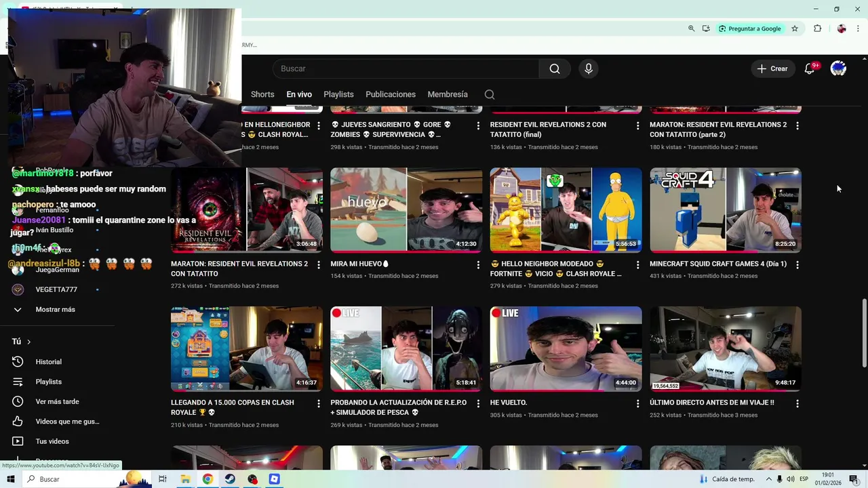Open the Publicaciones tab

(391, 94)
